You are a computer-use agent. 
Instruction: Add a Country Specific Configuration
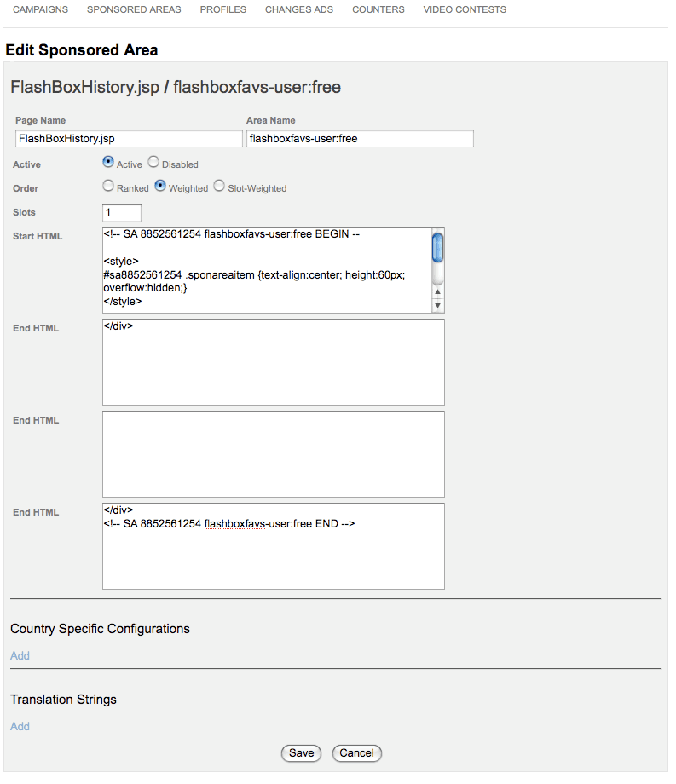[x=20, y=655]
